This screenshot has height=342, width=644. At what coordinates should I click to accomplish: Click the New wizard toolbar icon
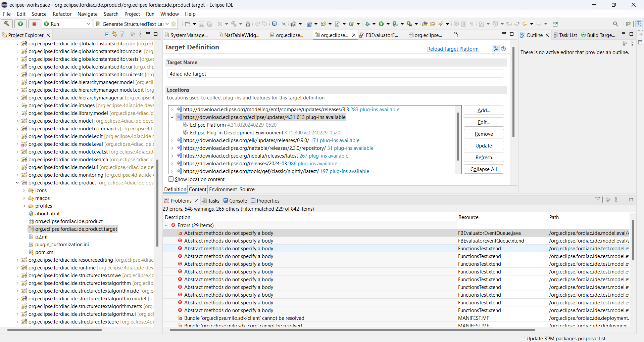[x=188, y=24]
